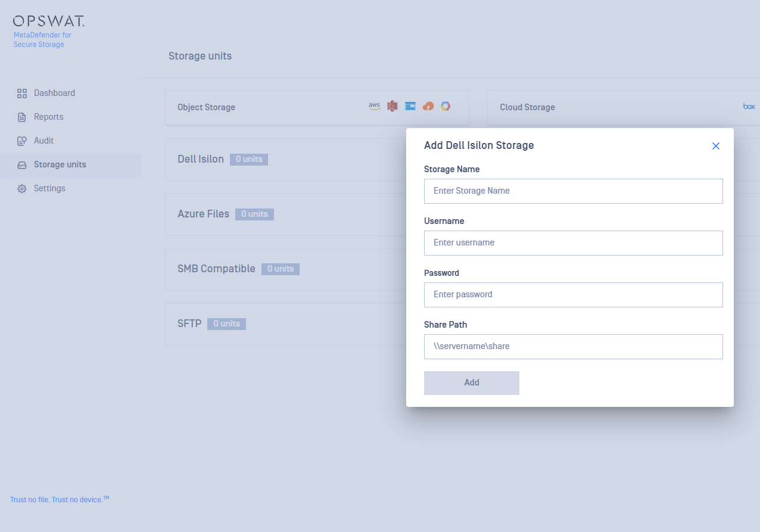The height and width of the screenshot is (532, 760).
Task: Click the OPSWAT logo
Action: coord(49,21)
